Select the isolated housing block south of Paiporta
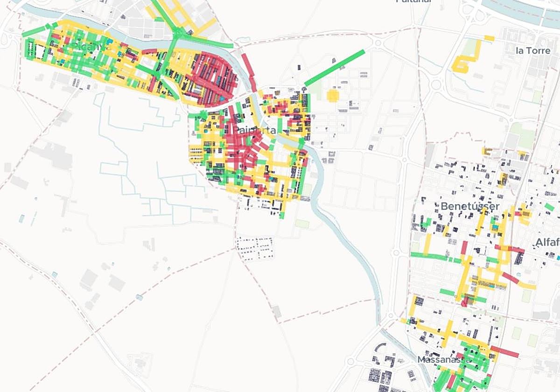 [x=254, y=248]
